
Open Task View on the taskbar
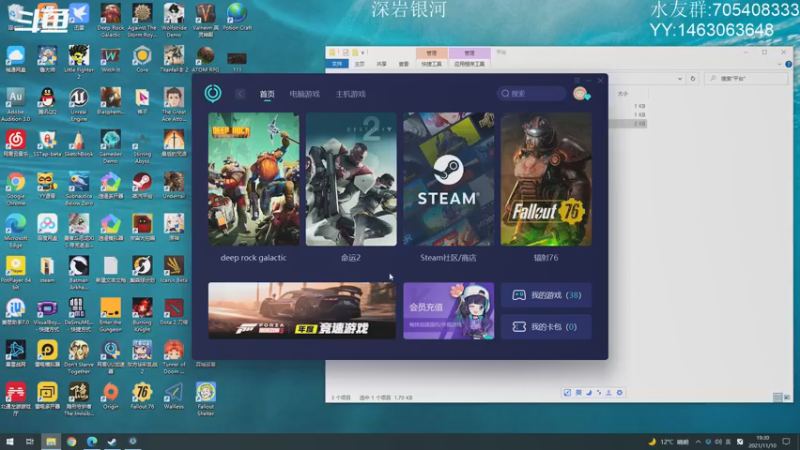[x=30, y=442]
